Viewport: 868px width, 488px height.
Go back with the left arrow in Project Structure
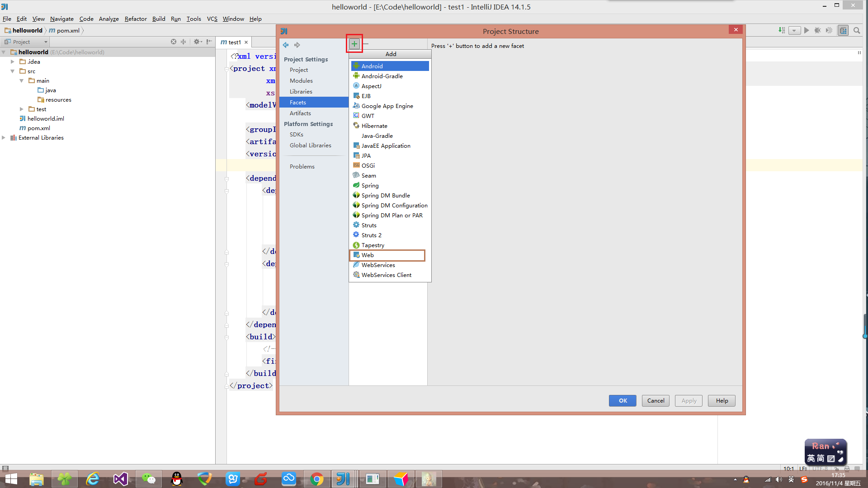(286, 45)
